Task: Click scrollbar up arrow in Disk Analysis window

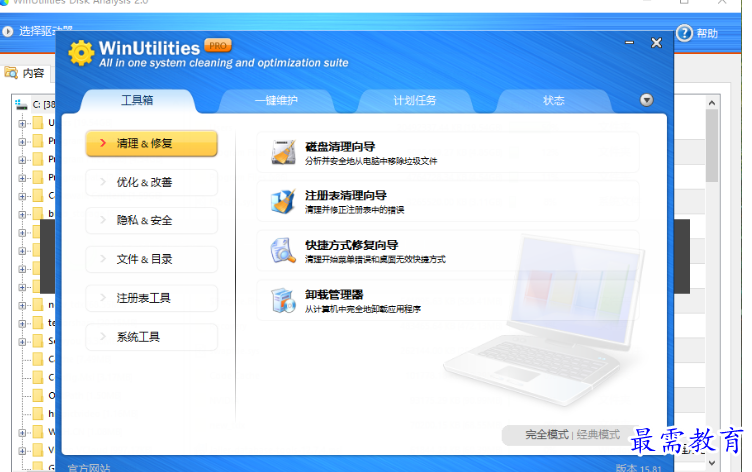Action: click(712, 103)
